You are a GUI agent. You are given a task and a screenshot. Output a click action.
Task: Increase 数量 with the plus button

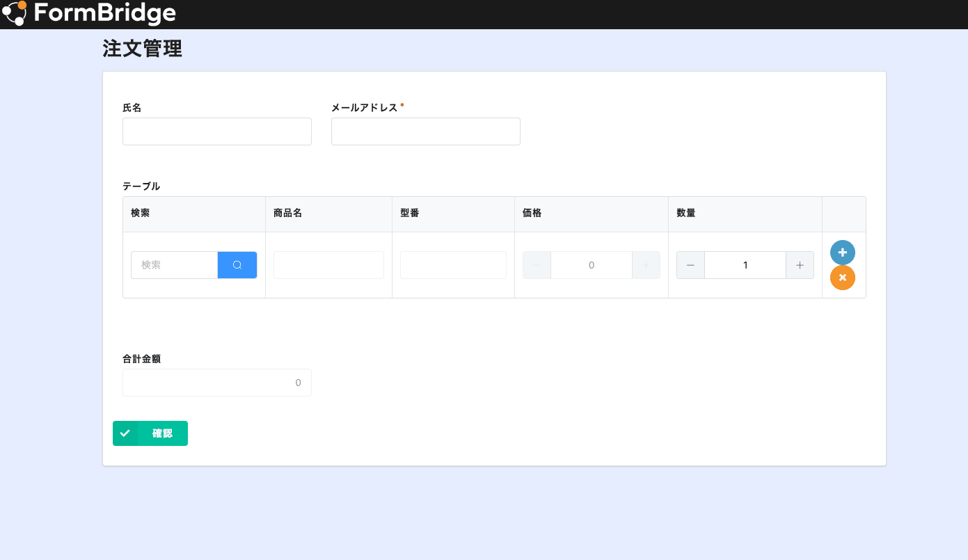click(x=800, y=265)
